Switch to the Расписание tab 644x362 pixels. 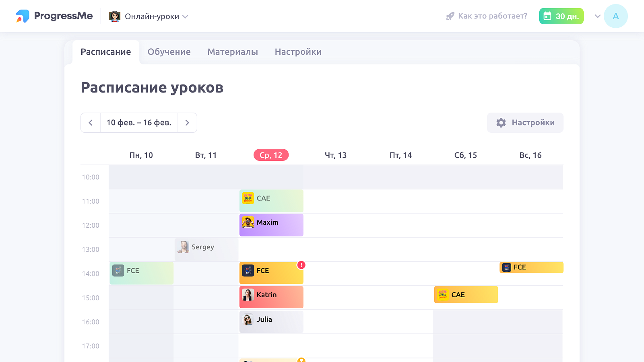(x=106, y=52)
